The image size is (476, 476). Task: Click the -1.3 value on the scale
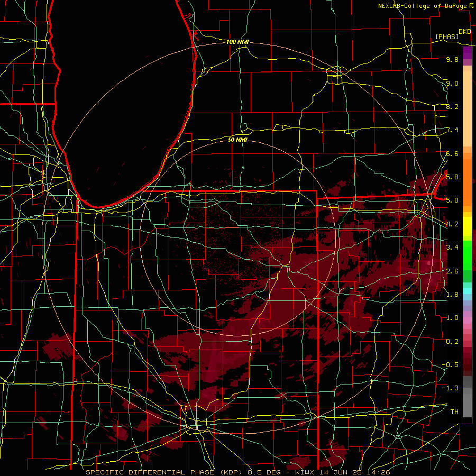(450, 388)
